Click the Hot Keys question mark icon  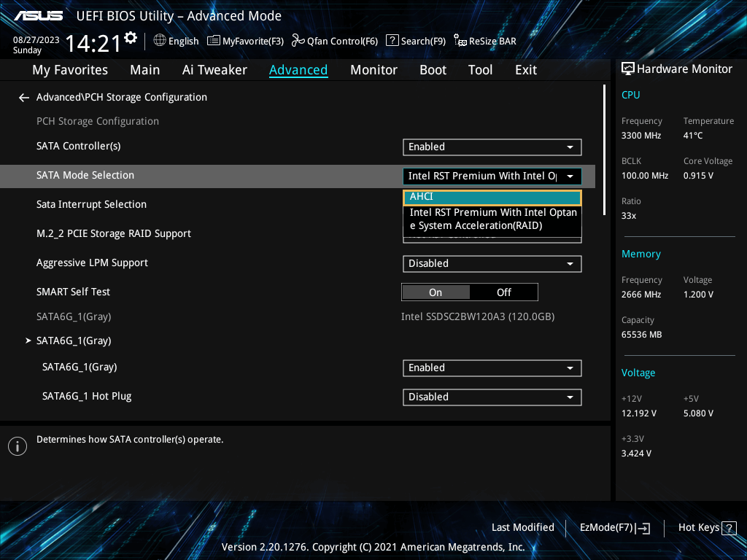point(729,528)
